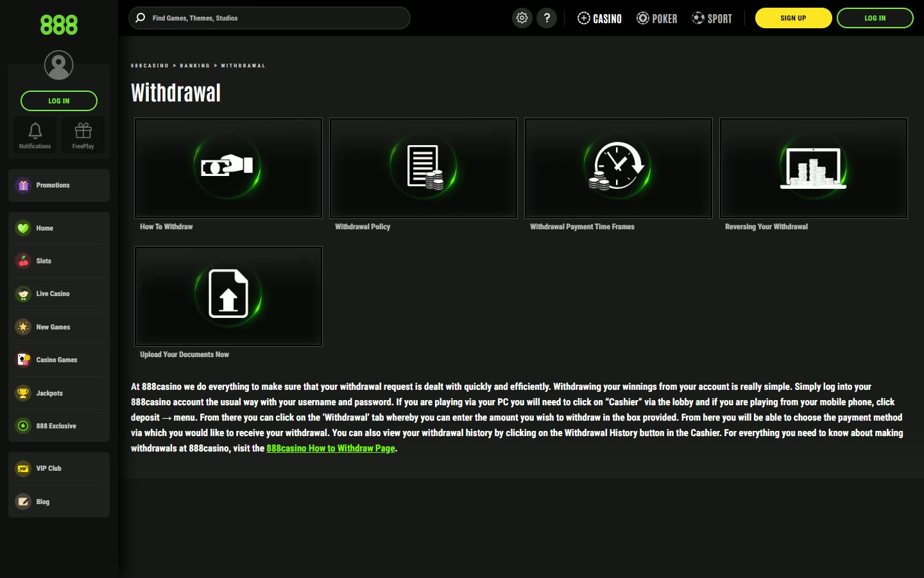924x578 pixels.
Task: Click the 888 Exclusive star icon
Action: pyautogui.click(x=23, y=426)
